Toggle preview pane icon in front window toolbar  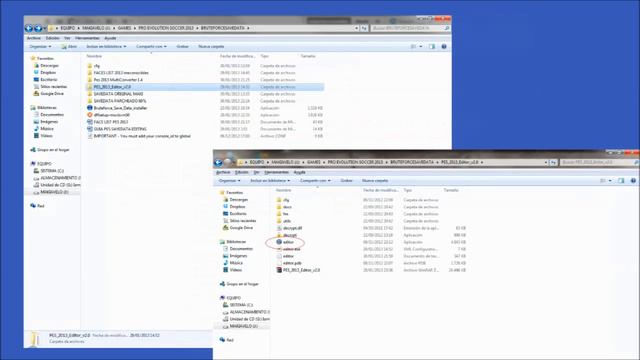pyautogui.click(x=621, y=180)
